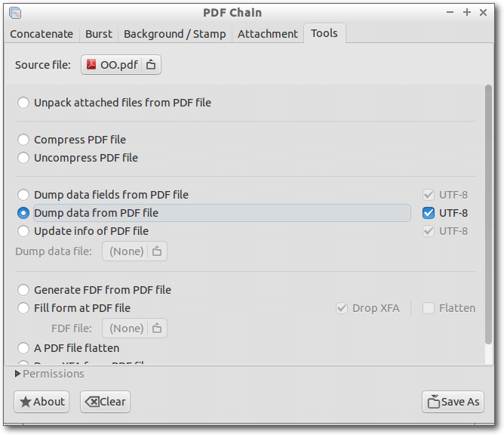
Task: Maximize the window with the plus button
Action: 467,12
